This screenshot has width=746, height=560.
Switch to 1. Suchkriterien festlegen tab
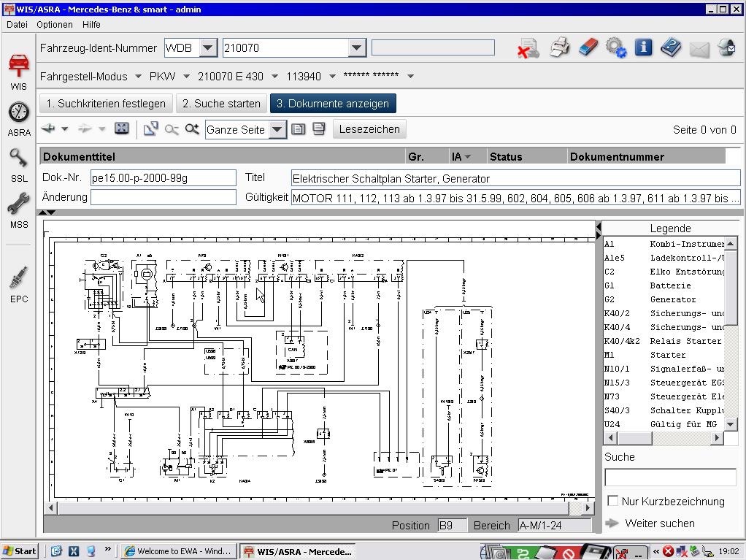(x=106, y=104)
